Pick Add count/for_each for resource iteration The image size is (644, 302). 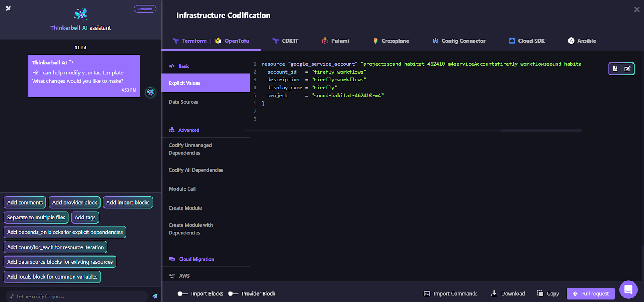tap(56, 247)
